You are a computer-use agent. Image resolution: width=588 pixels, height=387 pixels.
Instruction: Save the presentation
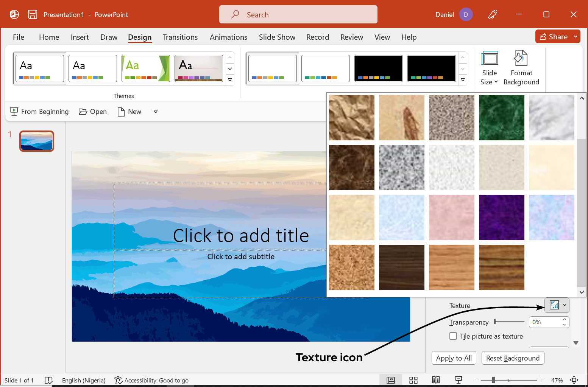click(x=32, y=14)
